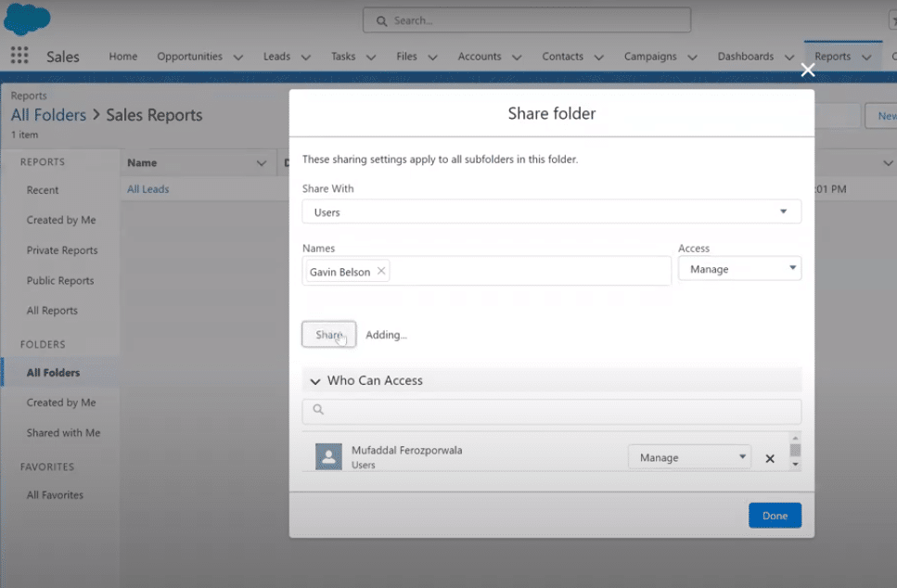Open the Share With Users dropdown

pyautogui.click(x=552, y=211)
